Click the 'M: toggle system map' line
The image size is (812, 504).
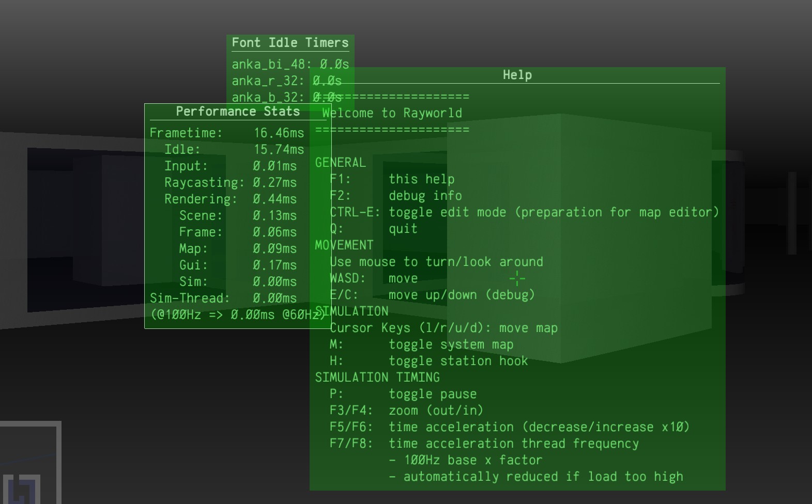[421, 344]
